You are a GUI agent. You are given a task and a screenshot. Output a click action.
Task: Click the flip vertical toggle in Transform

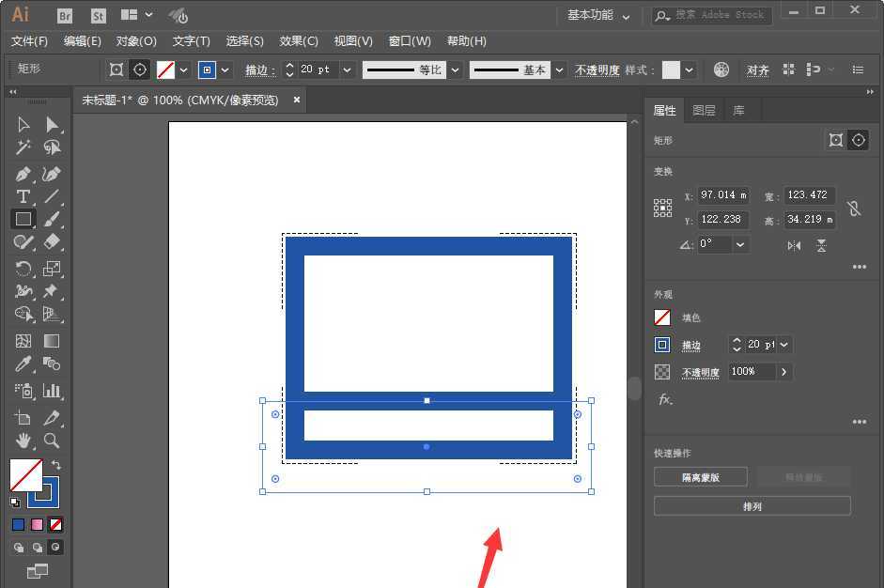820,244
